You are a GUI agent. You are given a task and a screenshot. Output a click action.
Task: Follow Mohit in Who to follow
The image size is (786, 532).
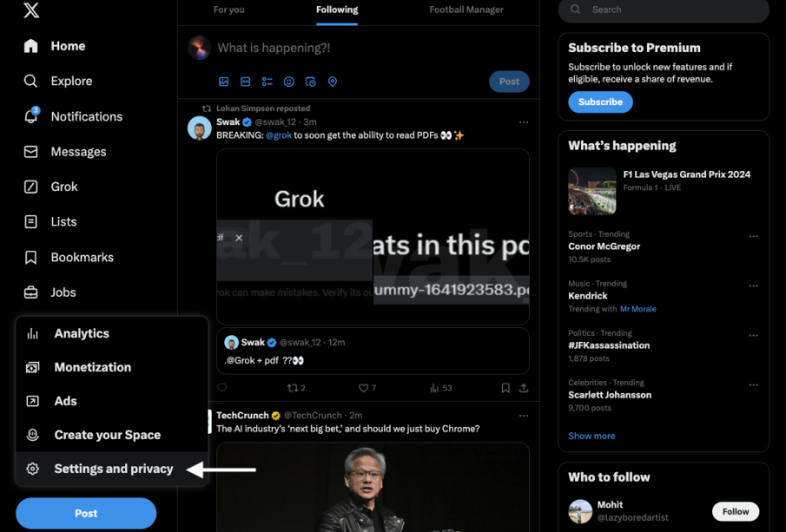click(x=736, y=511)
